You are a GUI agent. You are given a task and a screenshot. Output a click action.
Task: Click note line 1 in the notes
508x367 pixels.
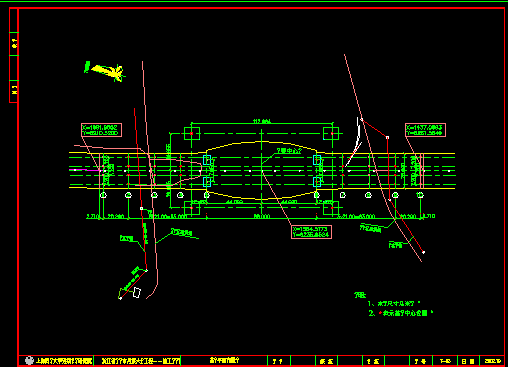tap(394, 304)
